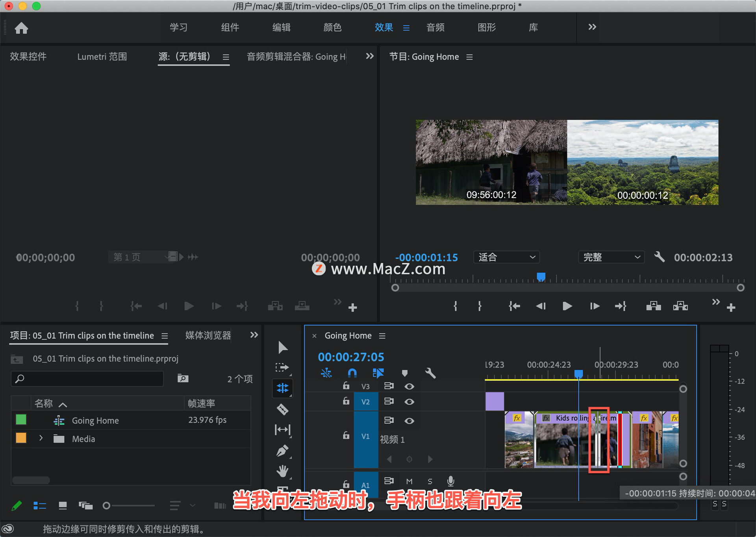Open the 媒体浏览器 panel tab
The image size is (756, 537).
tap(208, 335)
